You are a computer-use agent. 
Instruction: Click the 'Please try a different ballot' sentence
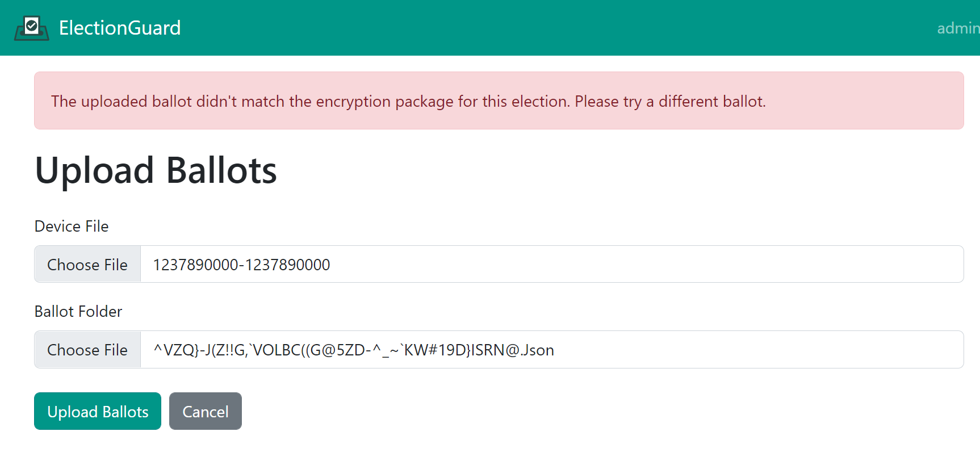(x=670, y=101)
